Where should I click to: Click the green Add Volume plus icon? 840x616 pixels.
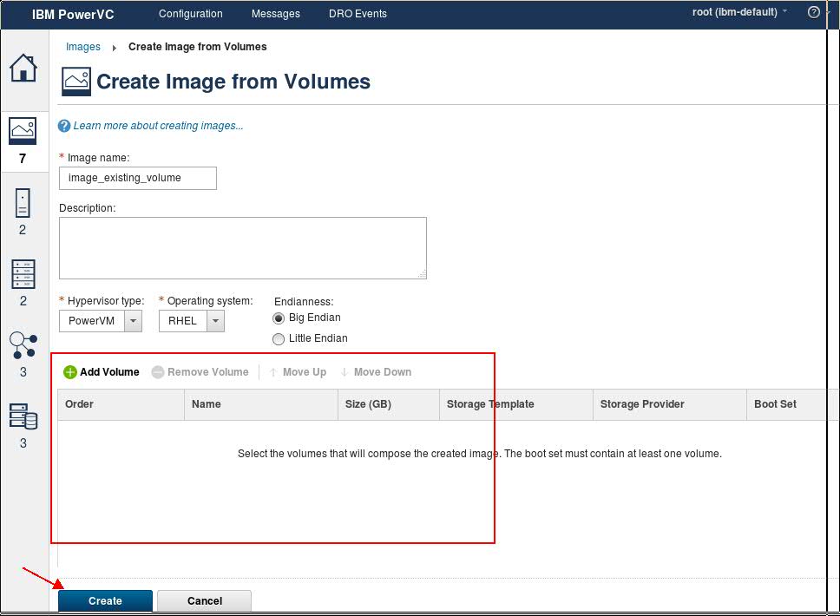click(x=69, y=372)
